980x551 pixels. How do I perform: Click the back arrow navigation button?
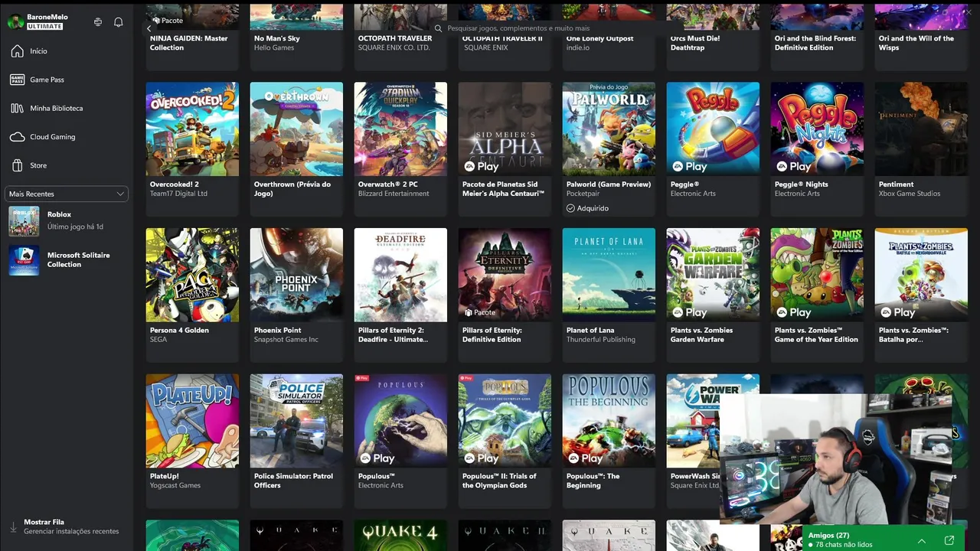[x=149, y=28]
